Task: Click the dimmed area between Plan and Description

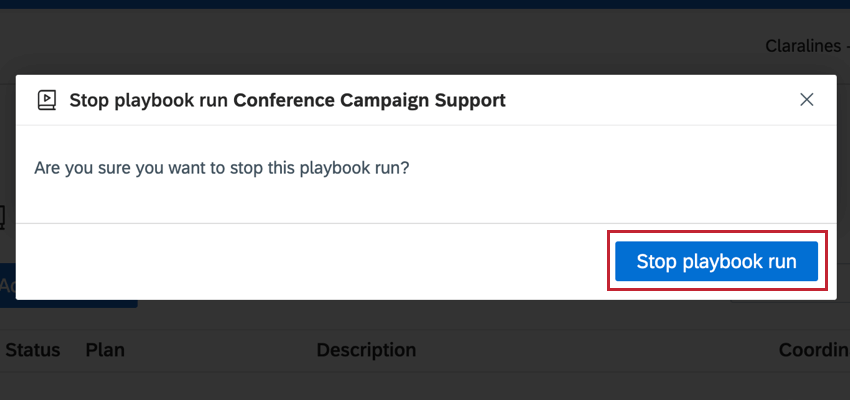Action: (x=221, y=350)
